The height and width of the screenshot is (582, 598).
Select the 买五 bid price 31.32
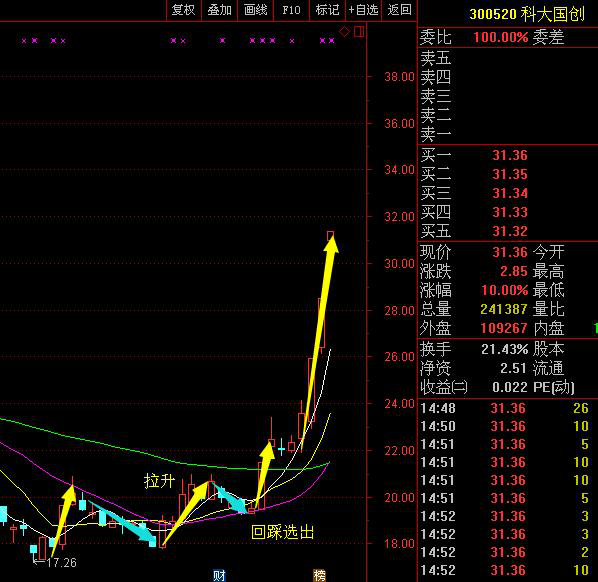tap(510, 231)
